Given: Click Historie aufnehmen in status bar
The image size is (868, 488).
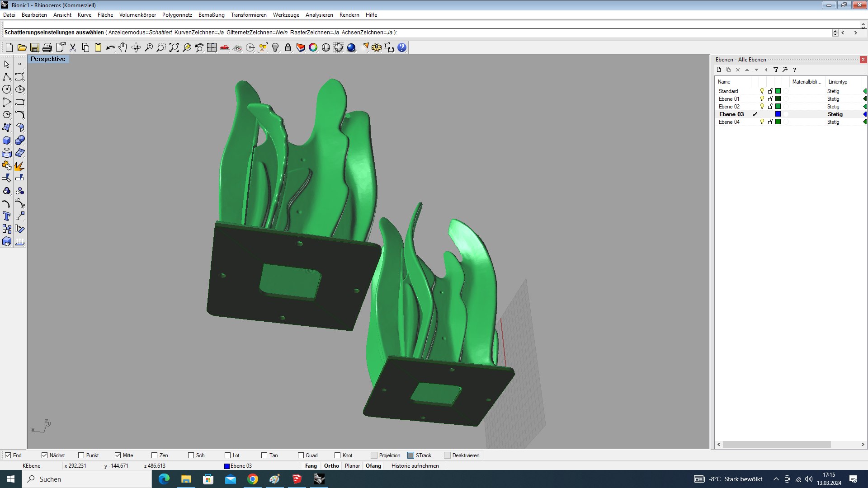Looking at the screenshot, I should point(415,466).
